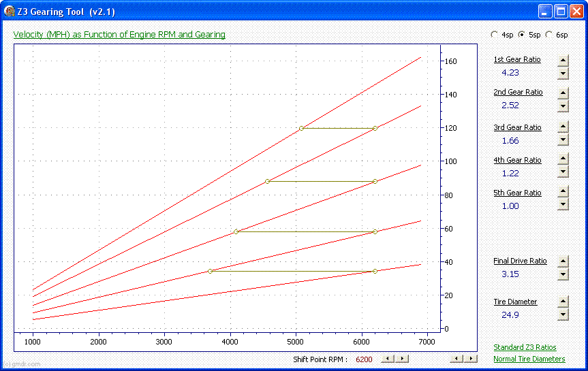Screen dimensions: 588x371
Task: Increase the 5th Gear Ratio value
Action: (563, 192)
